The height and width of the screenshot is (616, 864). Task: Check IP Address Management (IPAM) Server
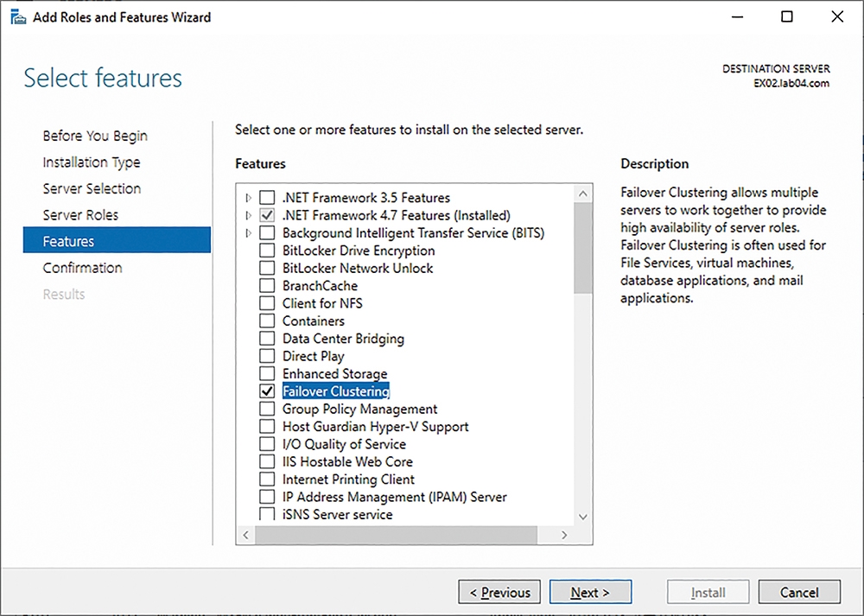267,497
